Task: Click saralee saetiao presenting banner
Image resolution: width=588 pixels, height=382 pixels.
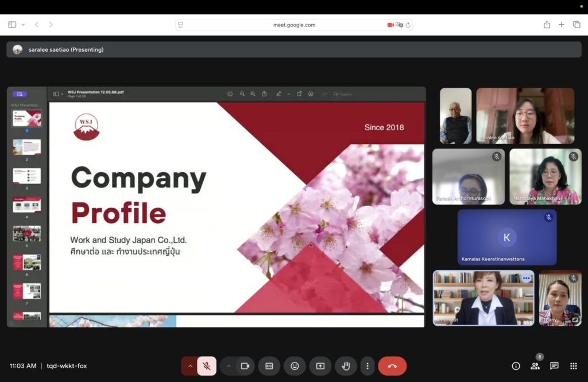Action: click(x=294, y=49)
